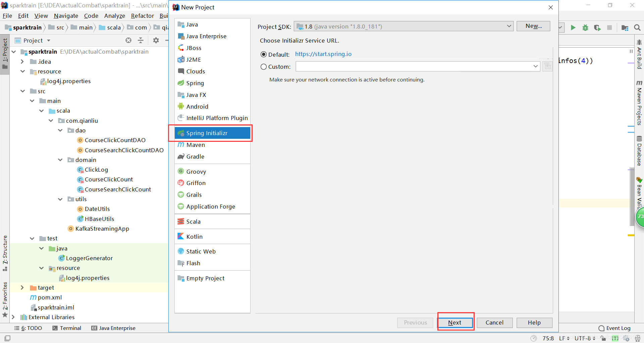Screen dimensions: 644x343
Task: Click the Help button
Action: pyautogui.click(x=534, y=323)
